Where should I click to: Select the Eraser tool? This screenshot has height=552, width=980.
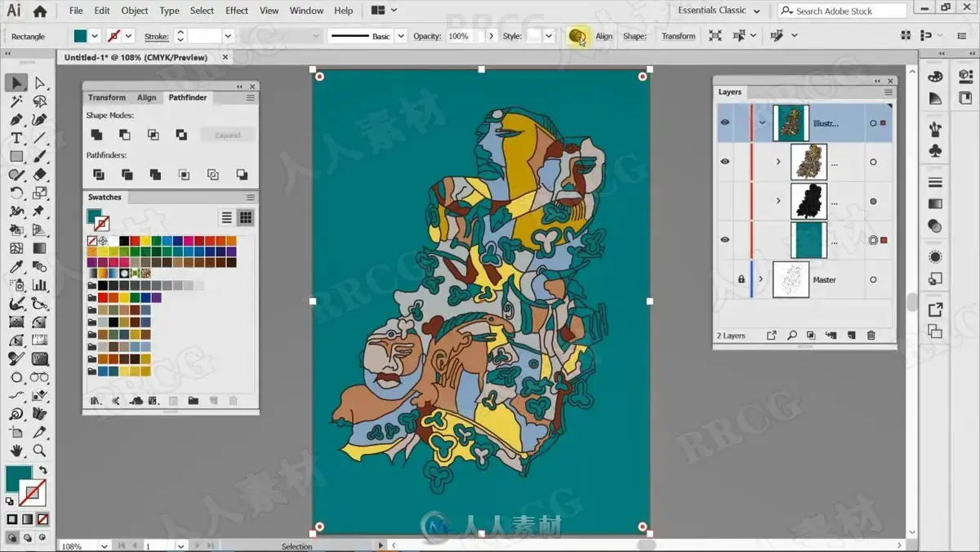pos(40,175)
